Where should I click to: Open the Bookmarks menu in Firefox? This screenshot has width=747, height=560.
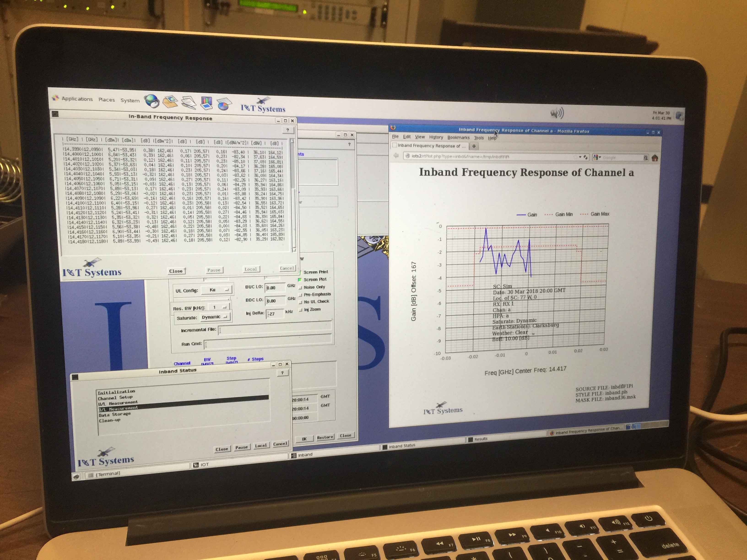458,137
